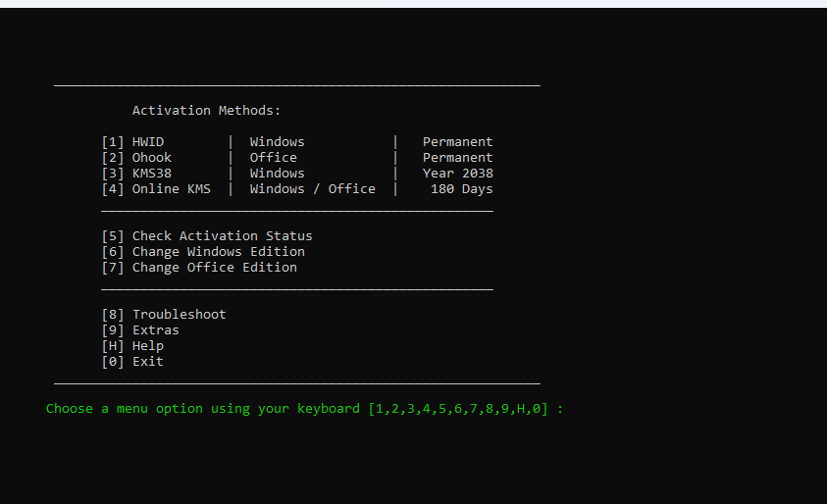Choose [7] Change Office Edition
Screen dimensions: 827x504
[x=199, y=268]
